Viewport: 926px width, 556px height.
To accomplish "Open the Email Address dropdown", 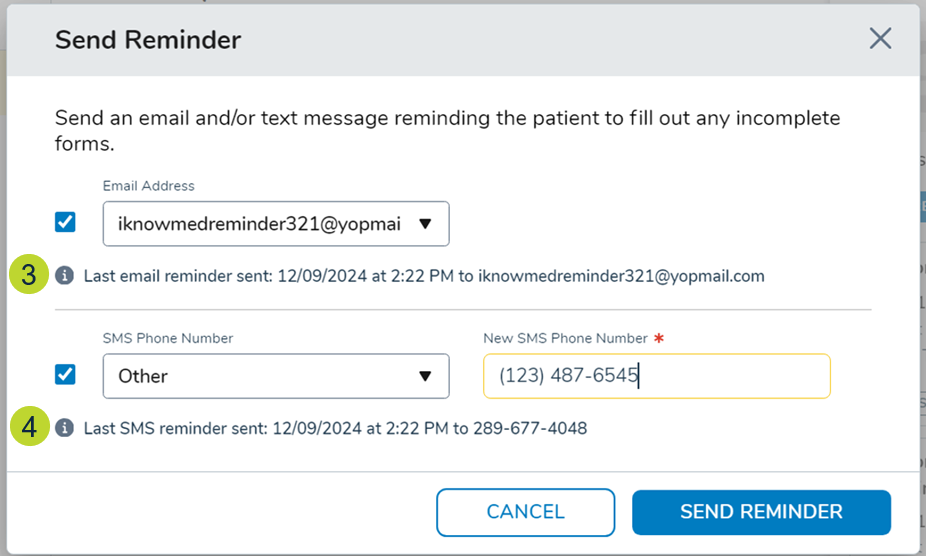I will coord(276,224).
